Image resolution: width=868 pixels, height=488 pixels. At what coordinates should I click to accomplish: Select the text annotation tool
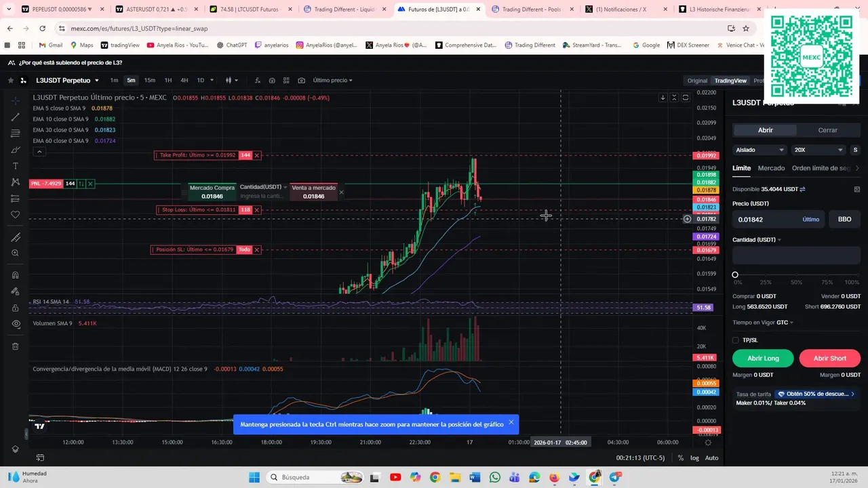pos(16,166)
